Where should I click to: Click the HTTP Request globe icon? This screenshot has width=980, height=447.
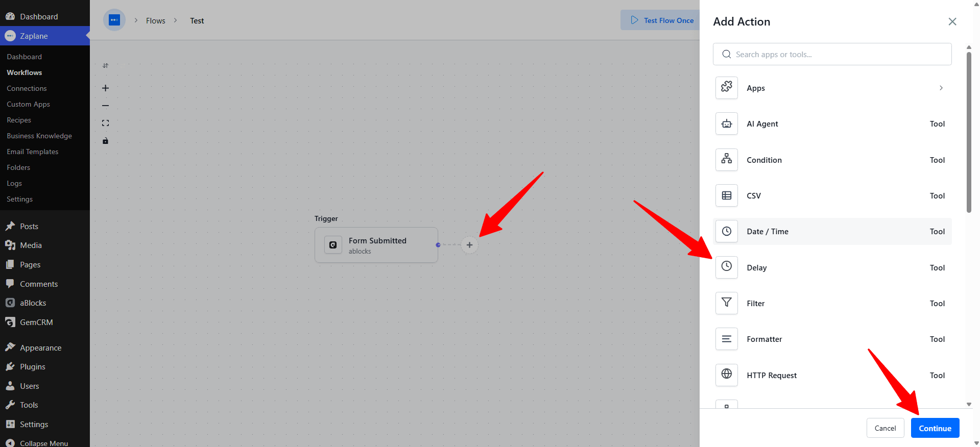tap(727, 375)
